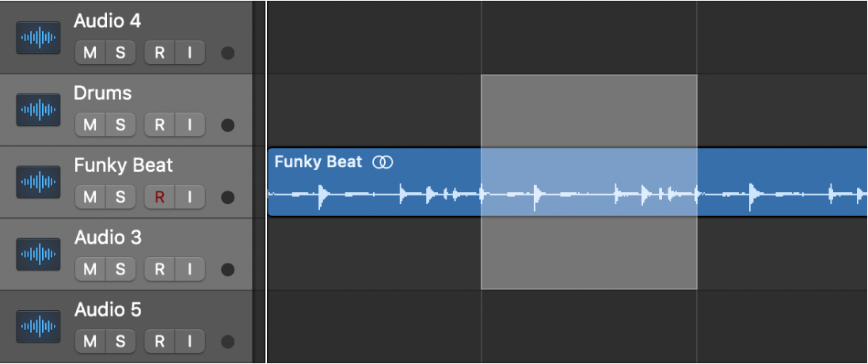Click the marquee selection in Drums lane
868x364 pixels.
pyautogui.click(x=588, y=111)
